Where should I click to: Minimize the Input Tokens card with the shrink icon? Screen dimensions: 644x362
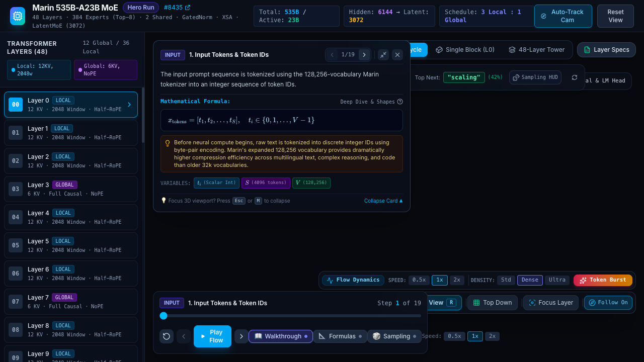coord(383,55)
